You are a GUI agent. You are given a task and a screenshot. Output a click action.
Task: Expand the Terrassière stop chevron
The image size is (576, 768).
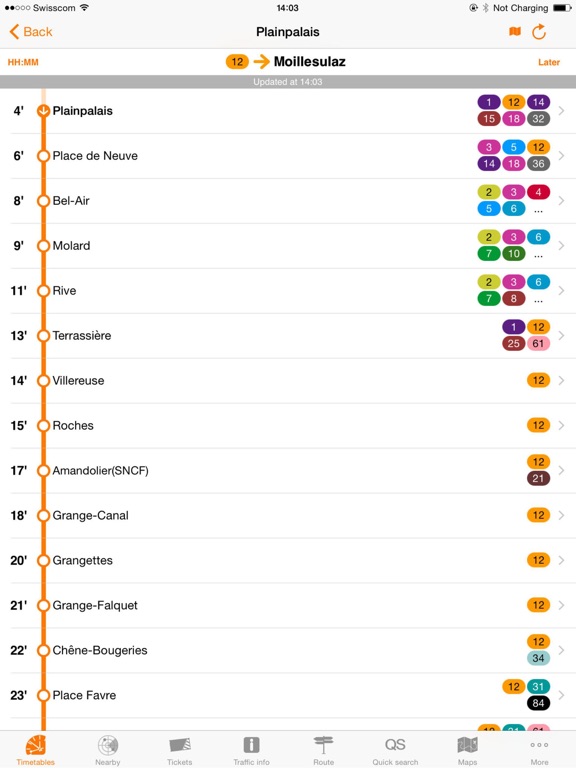561,336
